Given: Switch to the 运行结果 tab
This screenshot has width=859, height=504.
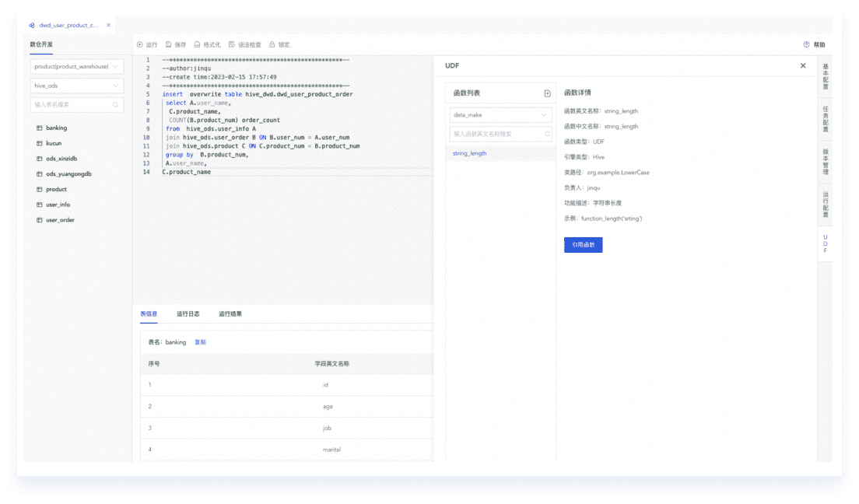Looking at the screenshot, I should pyautogui.click(x=230, y=314).
